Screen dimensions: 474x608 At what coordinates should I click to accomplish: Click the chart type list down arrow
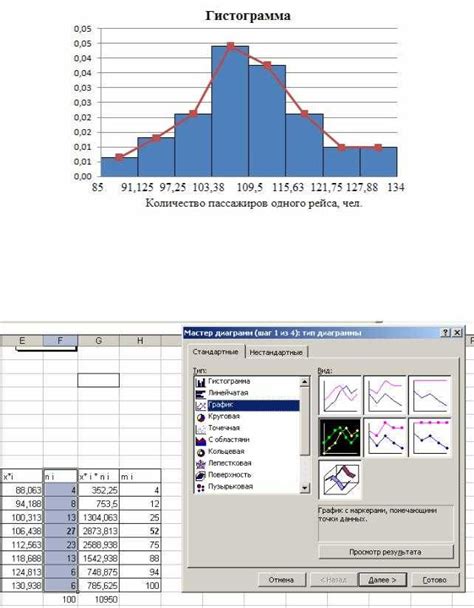tap(305, 488)
